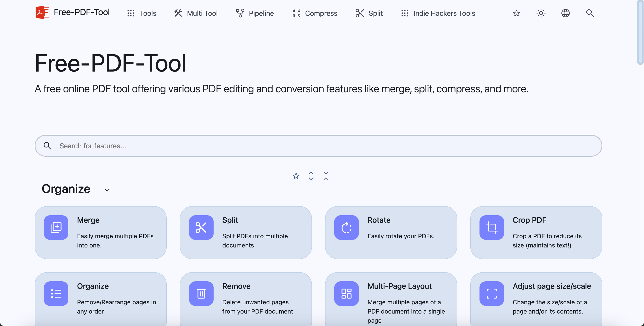Screen dimensions: 644x326
Task: Click the Adjust page size/scale icon
Action: (492, 294)
